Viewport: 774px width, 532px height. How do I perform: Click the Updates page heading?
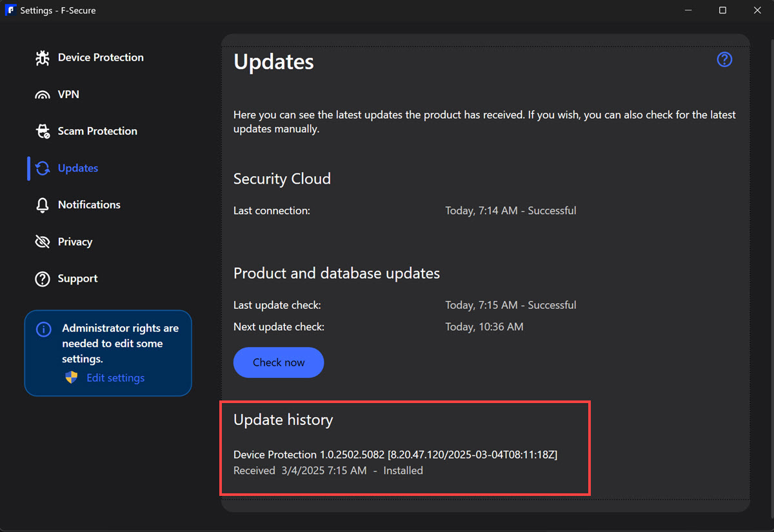tap(273, 62)
